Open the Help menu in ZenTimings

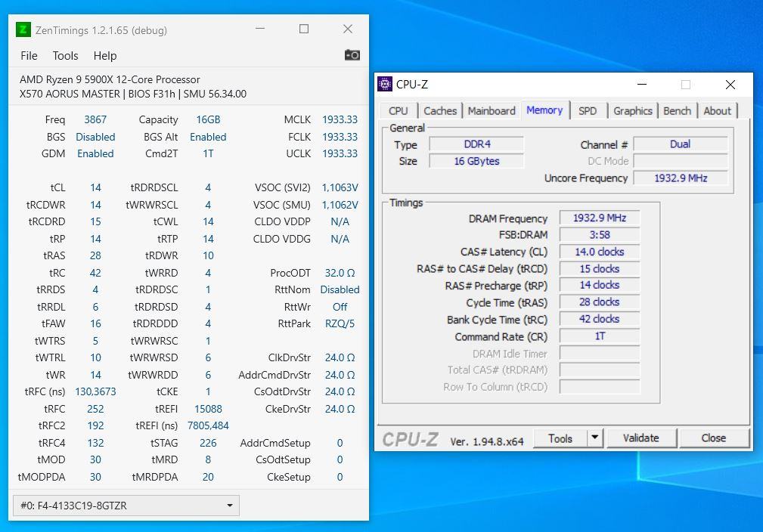(x=105, y=56)
